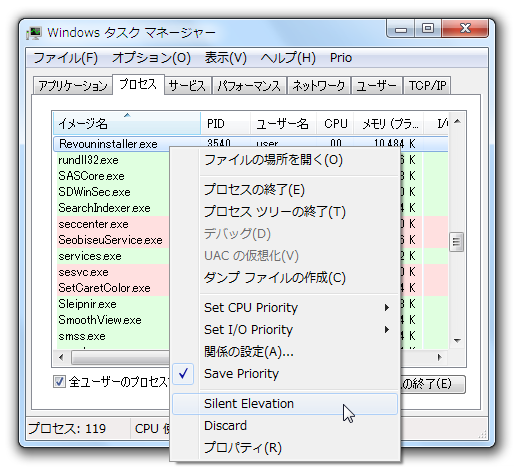This screenshot has width=517, height=472.
Task: Choose ファイルの場所を開く(O) in context menu
Action: [285, 160]
